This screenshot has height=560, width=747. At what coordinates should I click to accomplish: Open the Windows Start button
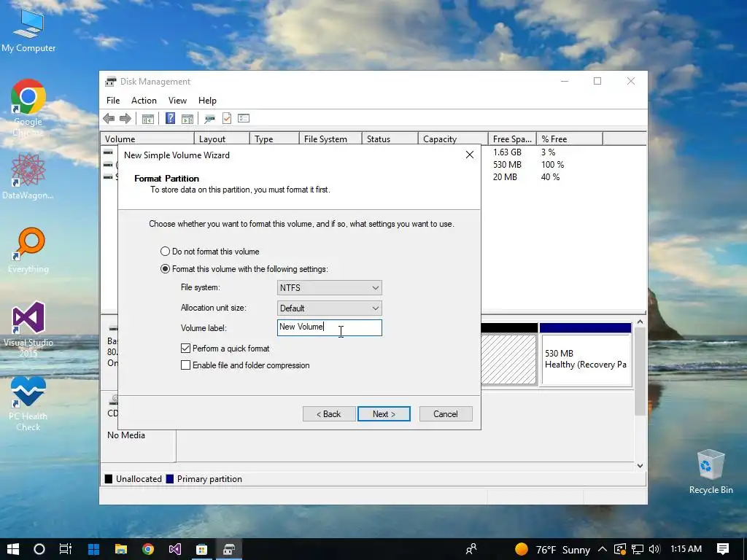click(x=13, y=549)
